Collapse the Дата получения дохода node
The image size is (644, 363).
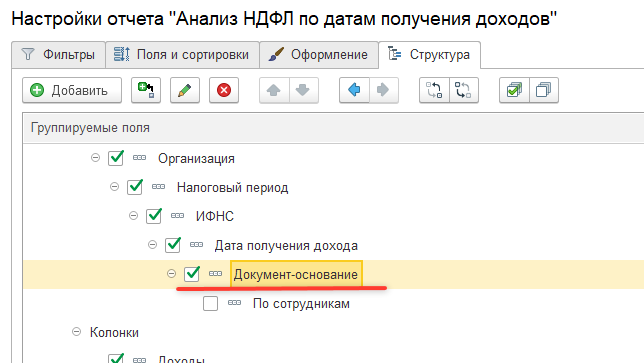click(x=152, y=245)
